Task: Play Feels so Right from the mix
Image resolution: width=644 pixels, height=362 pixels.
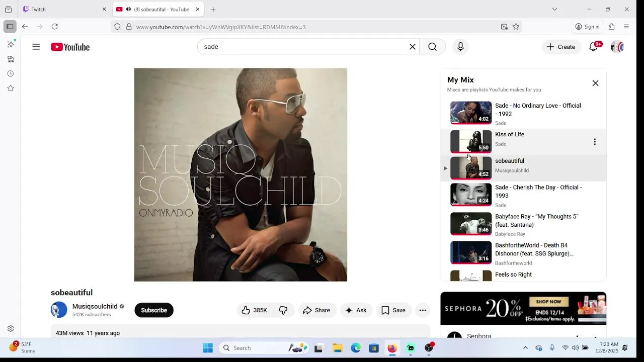Action: click(523, 275)
